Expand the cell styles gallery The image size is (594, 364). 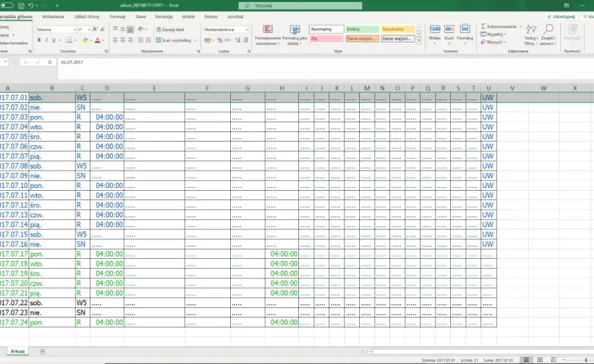point(419,41)
